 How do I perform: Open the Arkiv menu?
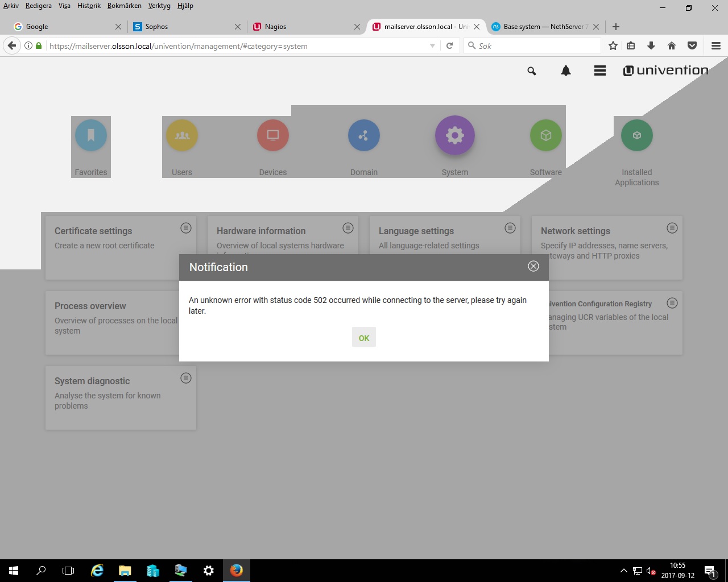tap(11, 6)
